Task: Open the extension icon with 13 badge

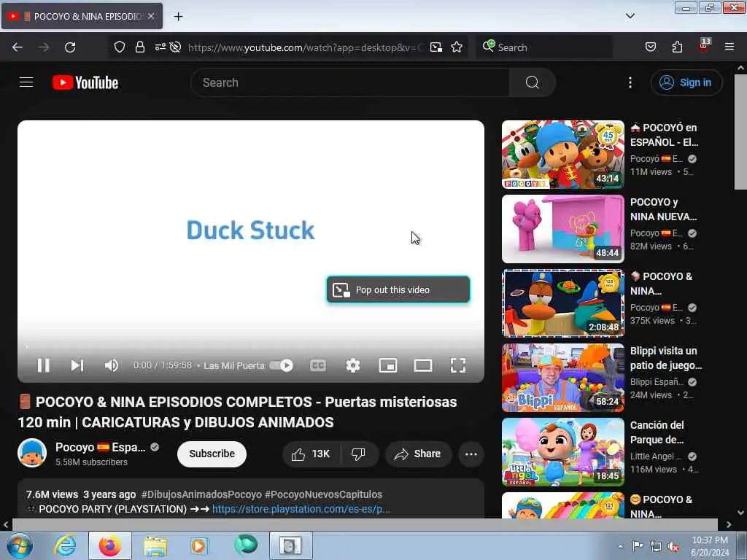Action: coord(704,46)
